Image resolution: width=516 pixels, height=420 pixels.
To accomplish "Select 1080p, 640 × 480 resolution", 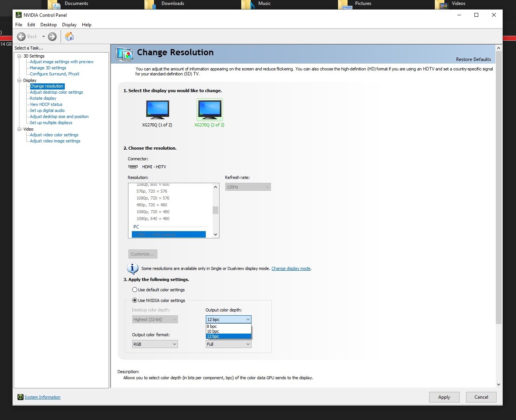I will [x=153, y=219].
